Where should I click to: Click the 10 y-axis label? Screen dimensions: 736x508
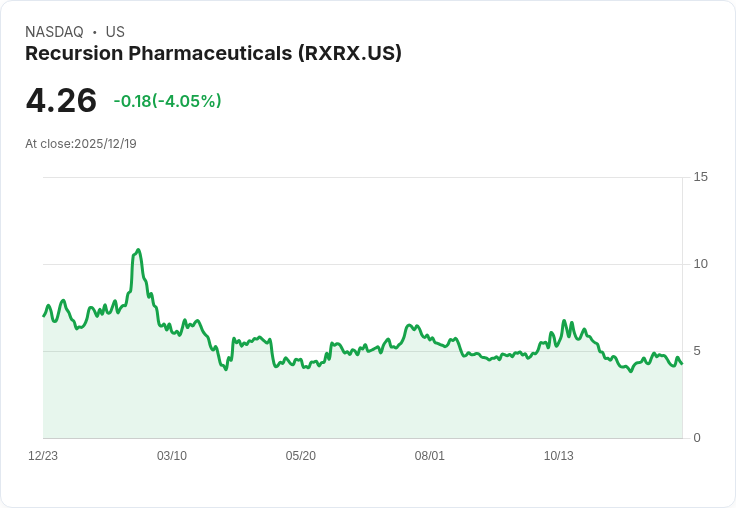700,264
